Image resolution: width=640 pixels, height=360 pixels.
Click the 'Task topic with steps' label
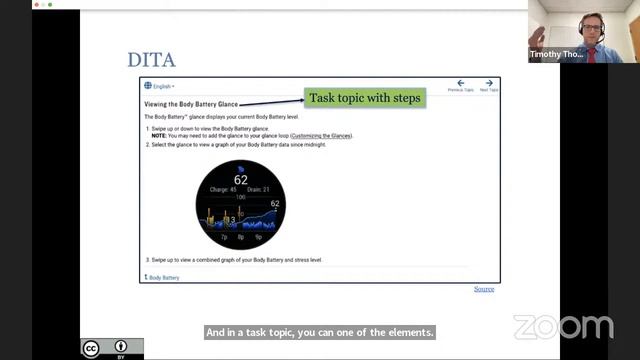365,98
